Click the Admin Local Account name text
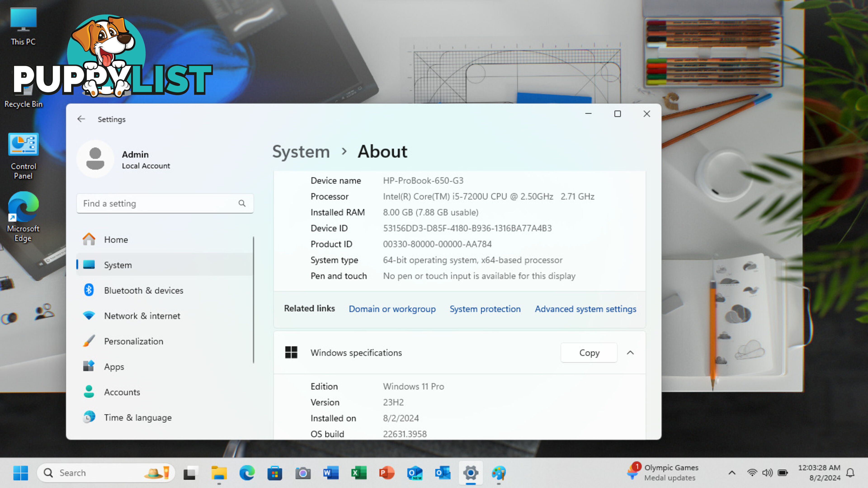This screenshot has height=488, width=868. (x=146, y=160)
